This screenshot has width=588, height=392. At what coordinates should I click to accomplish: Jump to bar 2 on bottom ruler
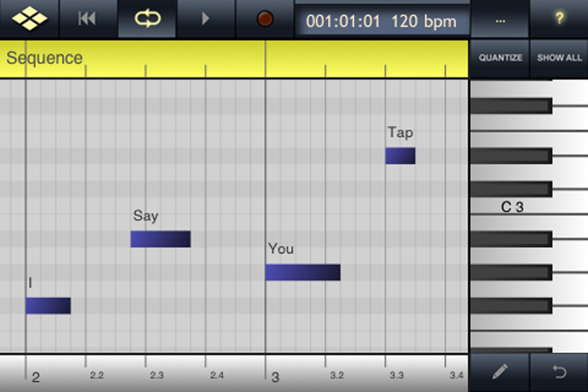point(36,377)
